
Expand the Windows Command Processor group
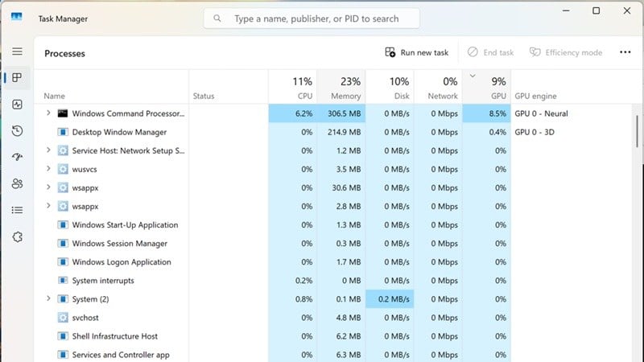click(x=48, y=113)
